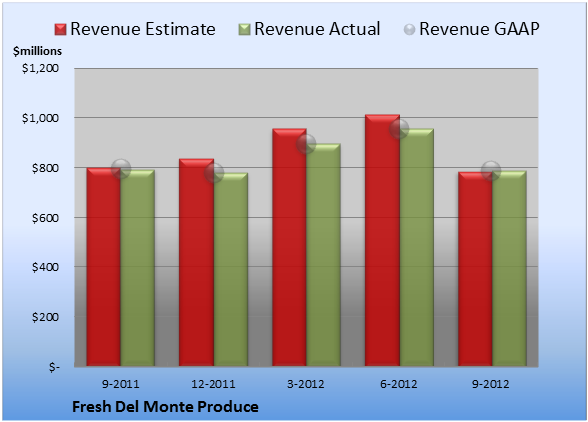The width and height of the screenshot is (588, 422).
Task: Click the '$600' y-axis value
Action: click(45, 218)
